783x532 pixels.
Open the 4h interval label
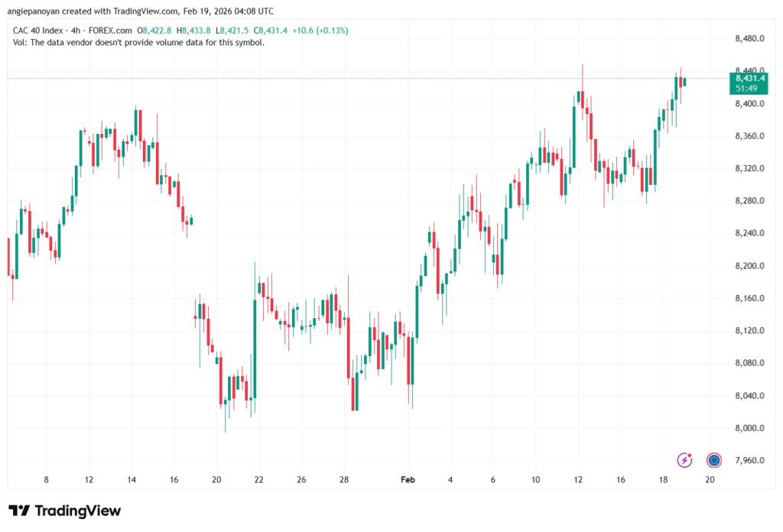coord(81,30)
